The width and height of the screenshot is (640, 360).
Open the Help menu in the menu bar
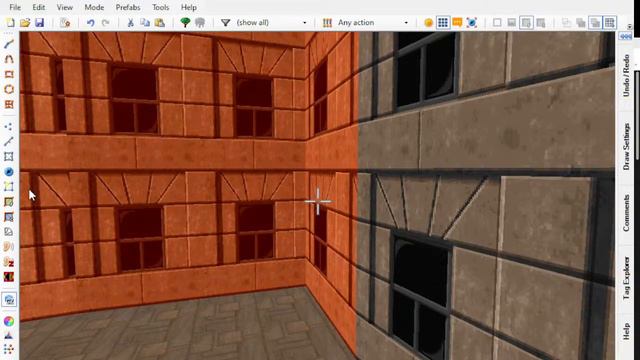[x=189, y=7]
